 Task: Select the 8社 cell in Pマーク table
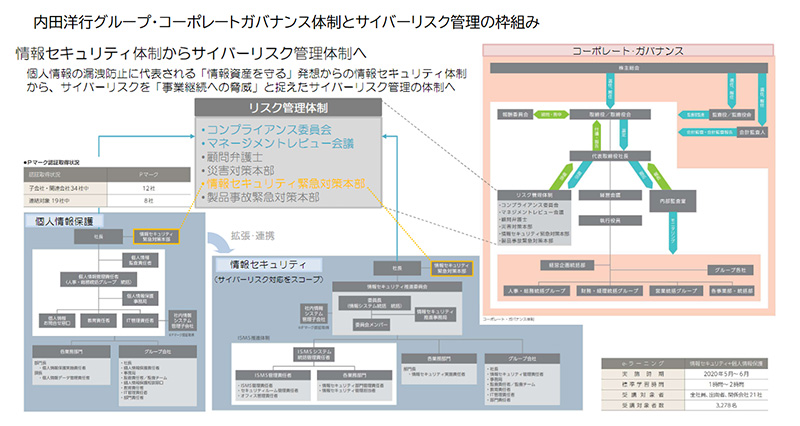148,201
